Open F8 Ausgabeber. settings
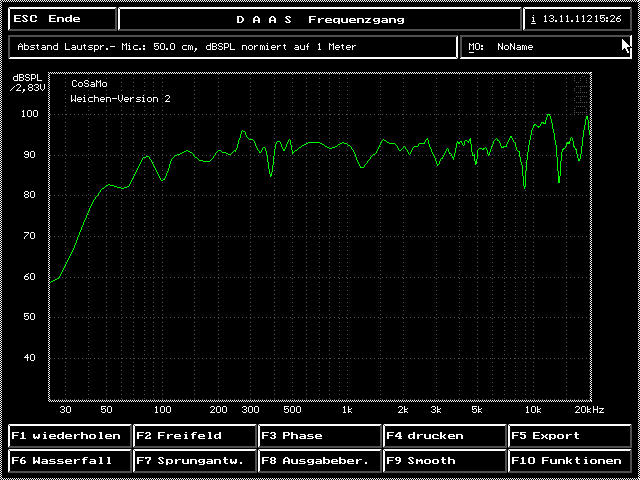 tap(320, 461)
